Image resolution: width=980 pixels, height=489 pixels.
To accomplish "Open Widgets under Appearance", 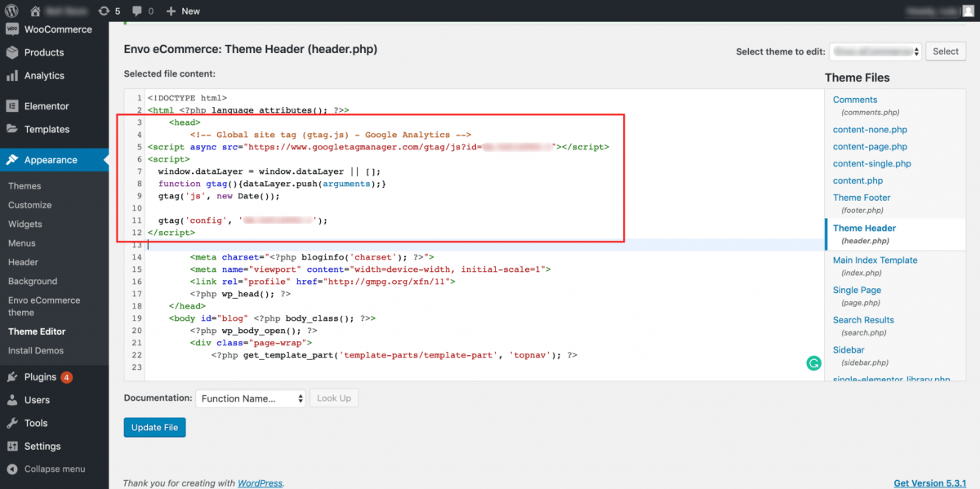I will point(25,224).
